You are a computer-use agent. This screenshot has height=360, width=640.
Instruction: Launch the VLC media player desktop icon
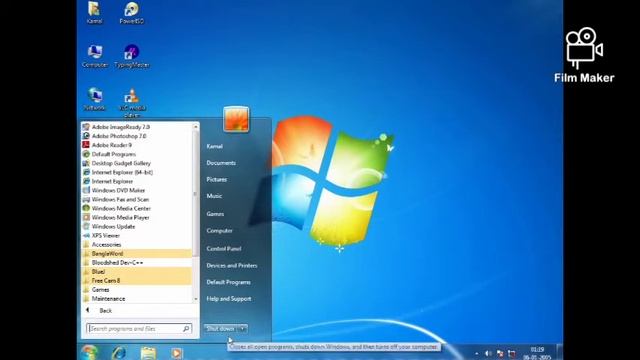point(132,102)
